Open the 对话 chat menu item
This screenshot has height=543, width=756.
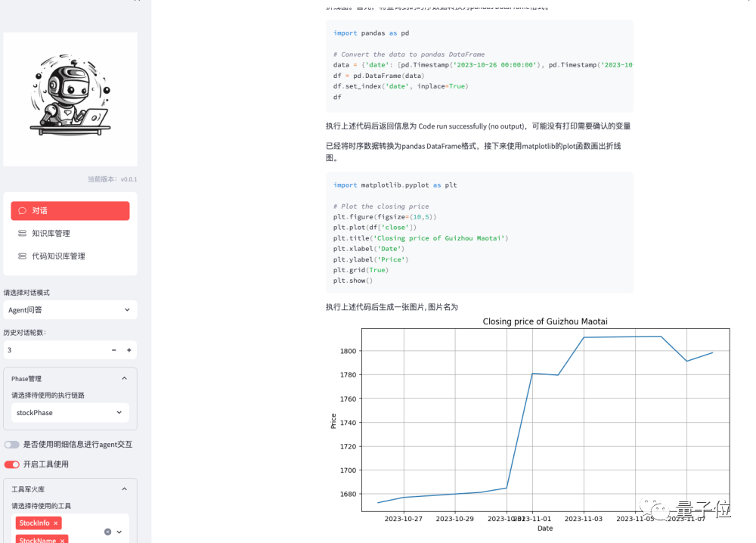(70, 211)
